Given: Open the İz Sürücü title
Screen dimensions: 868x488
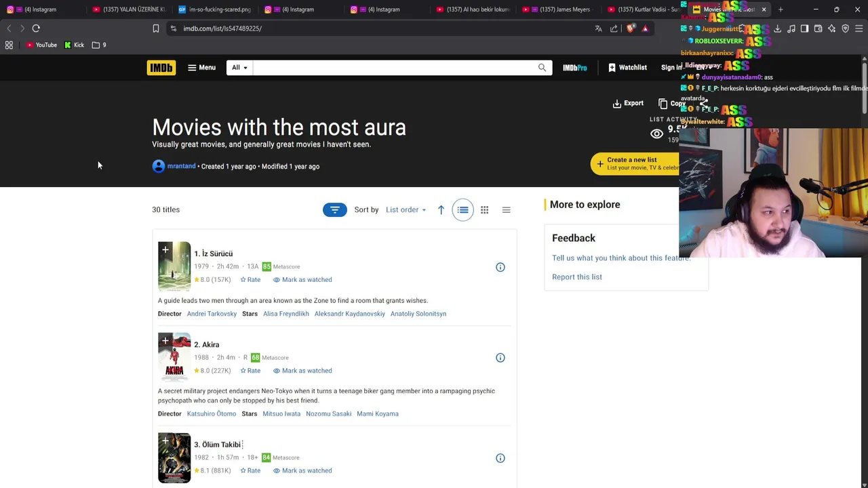Looking at the screenshot, I should click(213, 253).
